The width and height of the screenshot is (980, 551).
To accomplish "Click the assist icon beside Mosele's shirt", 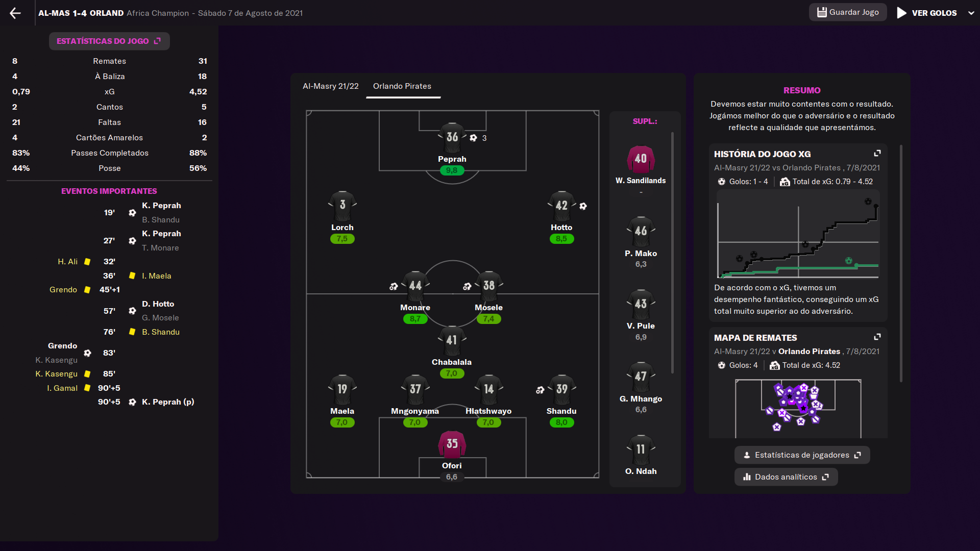I will tap(467, 287).
